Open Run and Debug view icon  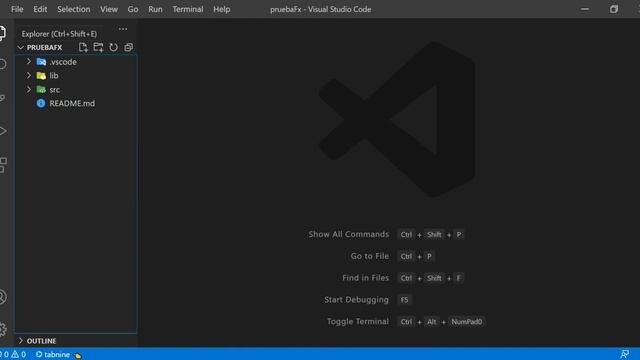tap(3, 131)
